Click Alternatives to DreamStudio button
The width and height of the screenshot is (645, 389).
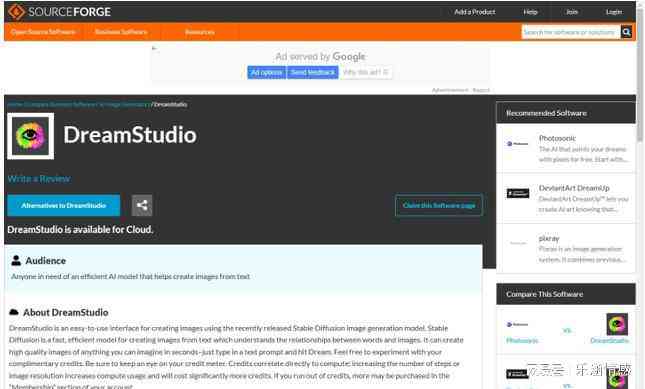coord(64,205)
